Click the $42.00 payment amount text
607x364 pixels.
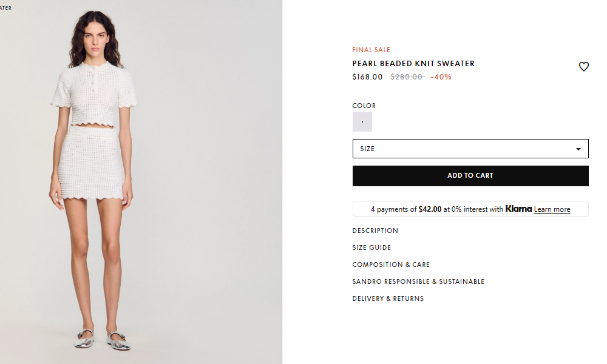coord(430,209)
